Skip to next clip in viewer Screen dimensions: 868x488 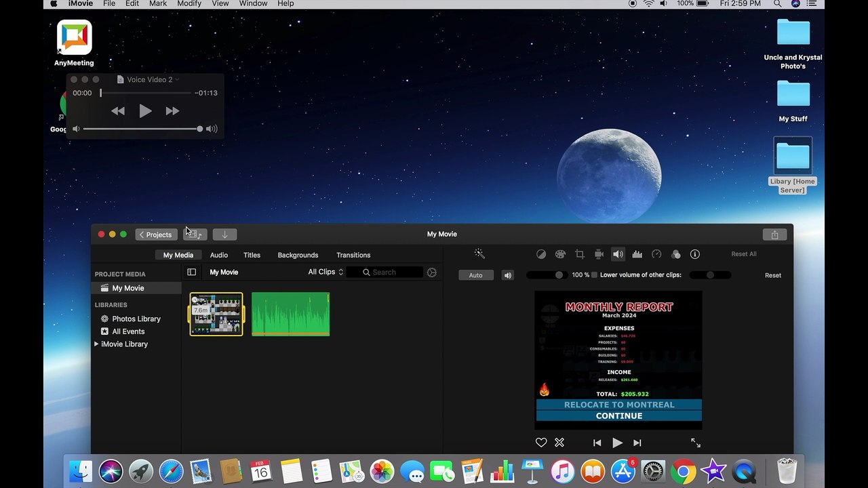637,443
